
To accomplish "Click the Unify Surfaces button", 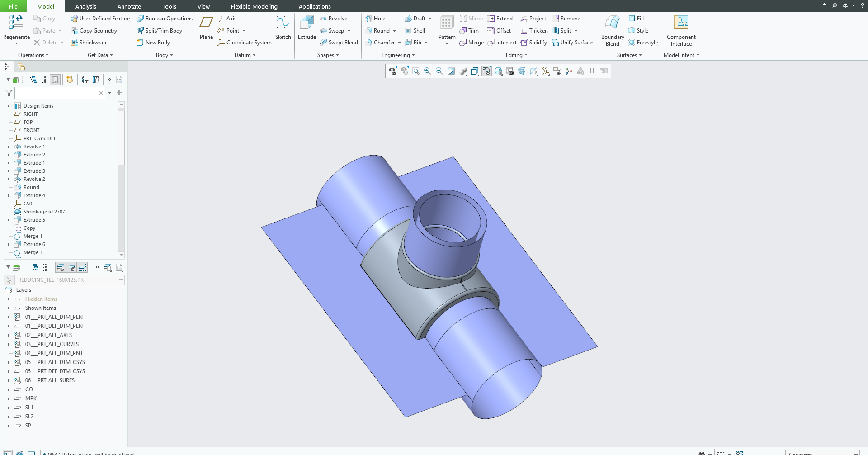I will pyautogui.click(x=573, y=43).
